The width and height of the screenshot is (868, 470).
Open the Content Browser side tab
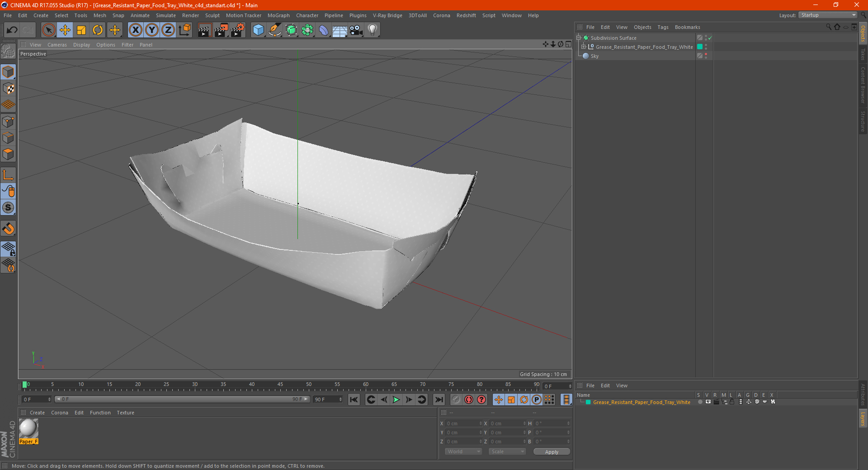pyautogui.click(x=863, y=85)
